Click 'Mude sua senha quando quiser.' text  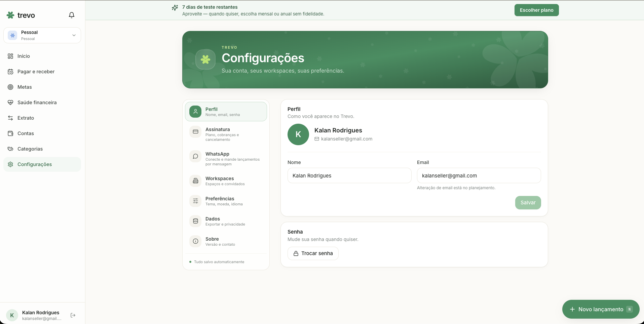click(x=323, y=239)
